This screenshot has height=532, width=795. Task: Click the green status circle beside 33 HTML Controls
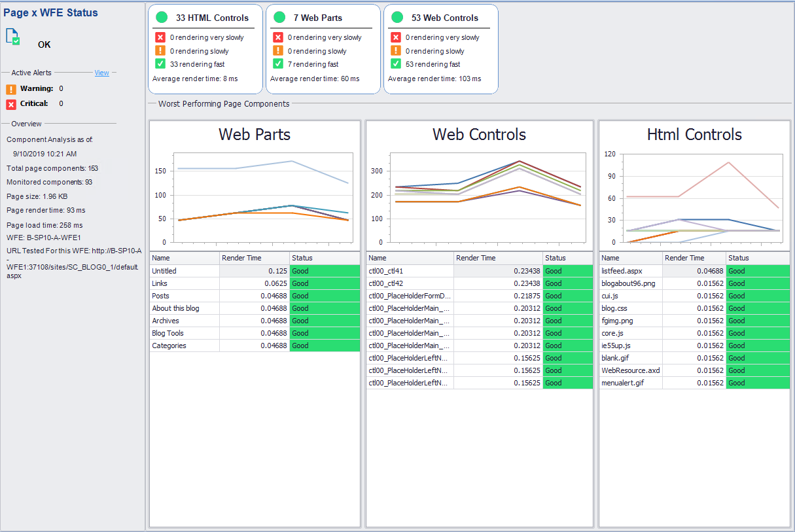[x=162, y=17]
